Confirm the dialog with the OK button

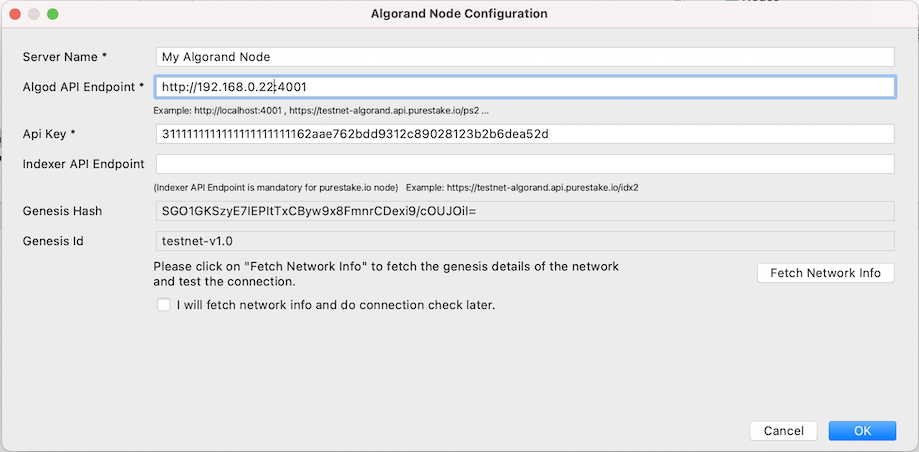[x=861, y=430]
